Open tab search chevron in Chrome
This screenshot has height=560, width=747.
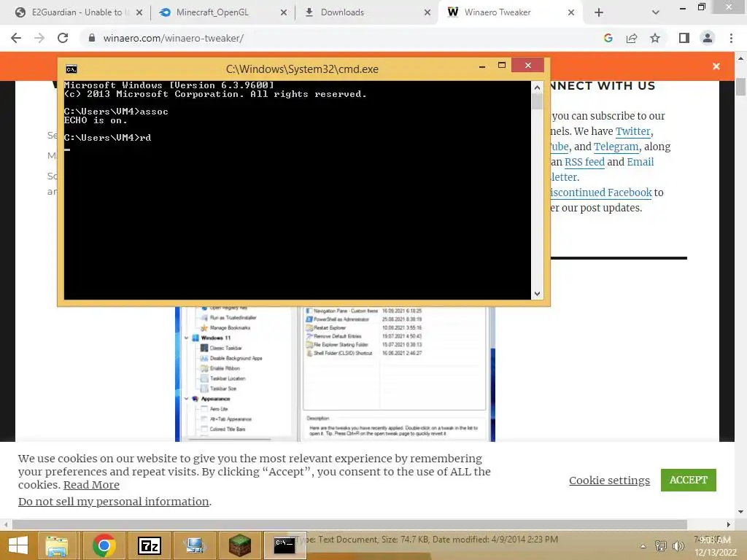656,12
